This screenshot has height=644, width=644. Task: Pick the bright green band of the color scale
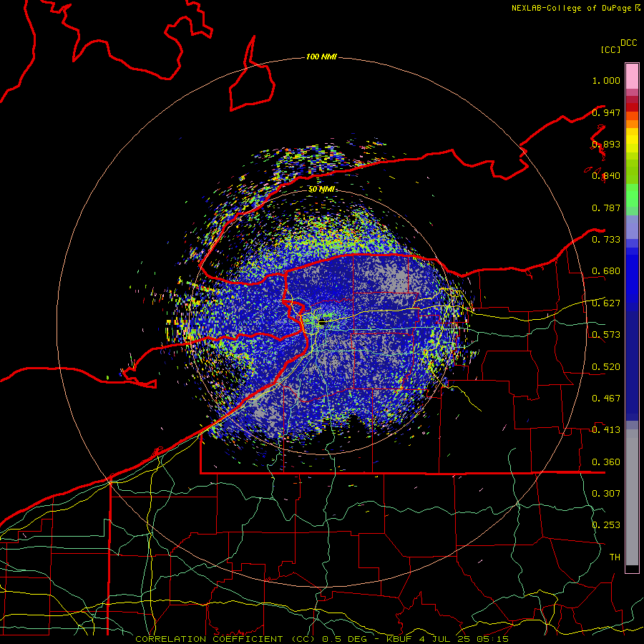coord(632,195)
